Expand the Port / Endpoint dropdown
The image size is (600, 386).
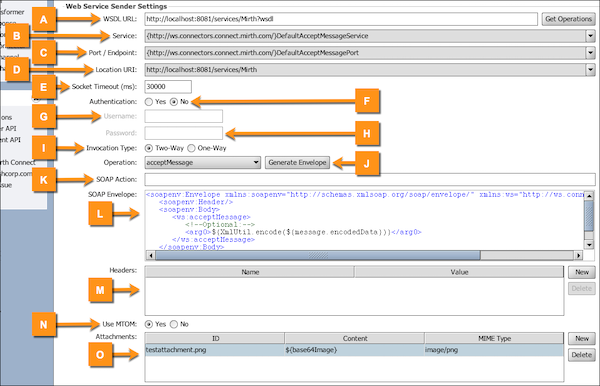(x=590, y=53)
